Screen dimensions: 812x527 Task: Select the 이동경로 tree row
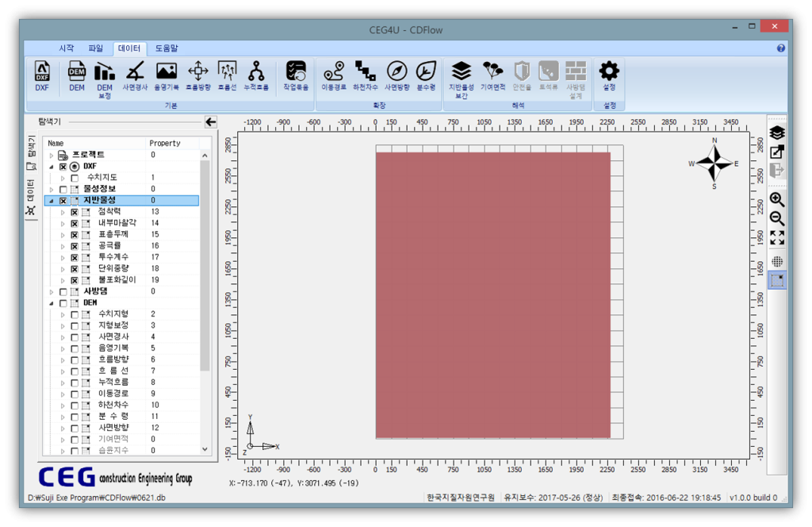[x=121, y=394]
